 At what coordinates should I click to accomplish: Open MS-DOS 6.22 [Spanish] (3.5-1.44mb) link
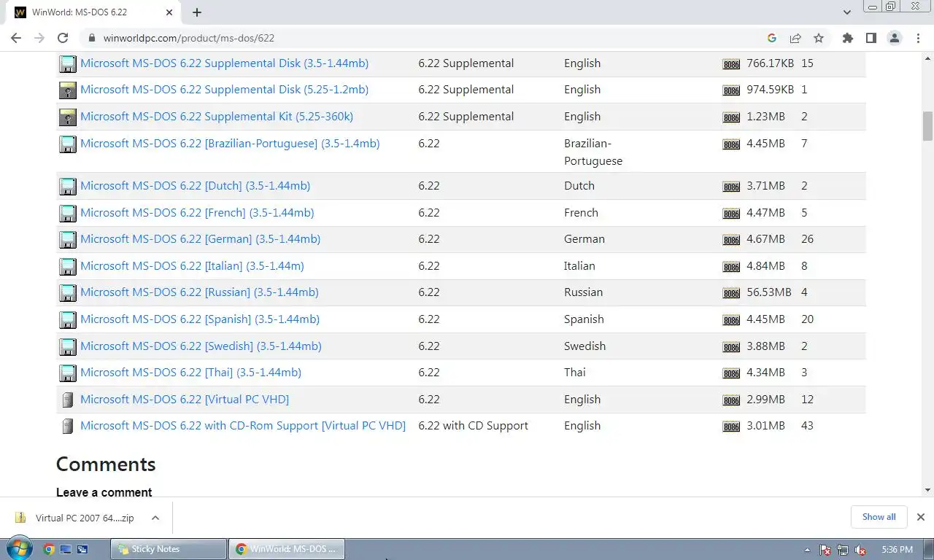coord(200,319)
